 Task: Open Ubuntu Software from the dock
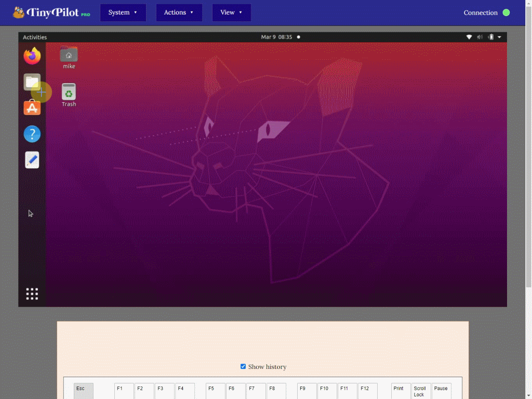[32, 108]
